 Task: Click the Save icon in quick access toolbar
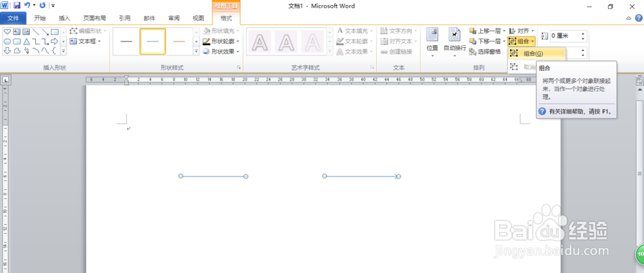(x=17, y=5)
